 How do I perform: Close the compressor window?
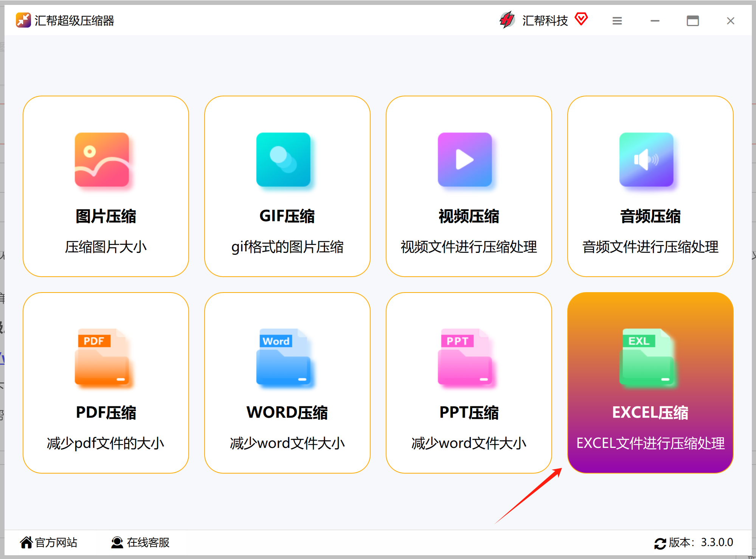(x=731, y=21)
